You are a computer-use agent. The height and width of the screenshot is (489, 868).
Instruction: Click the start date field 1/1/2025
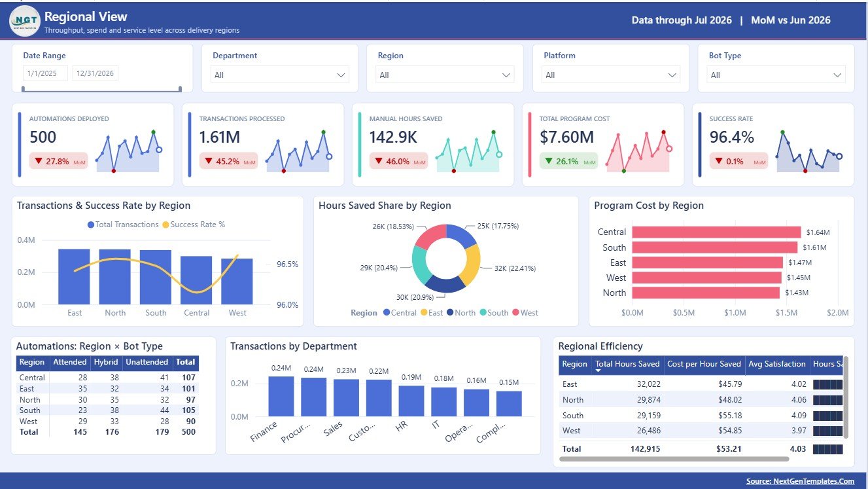tap(45, 73)
